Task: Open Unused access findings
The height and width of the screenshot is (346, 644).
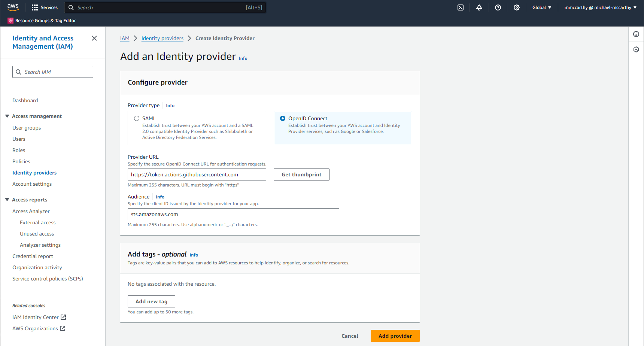Action: pyautogui.click(x=37, y=234)
